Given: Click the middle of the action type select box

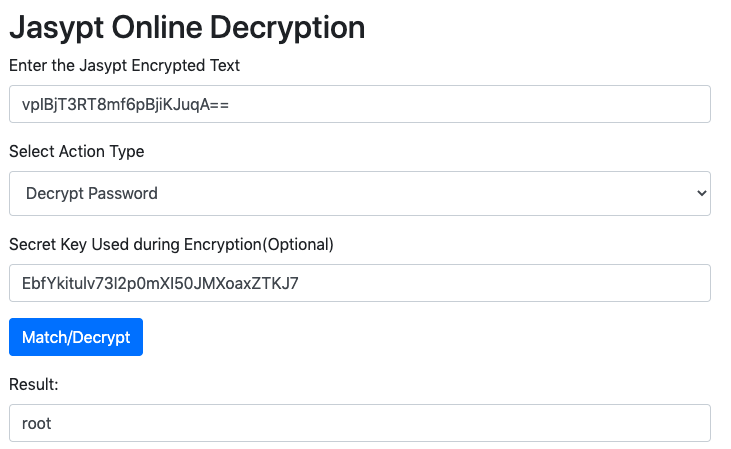Looking at the screenshot, I should pos(359,193).
